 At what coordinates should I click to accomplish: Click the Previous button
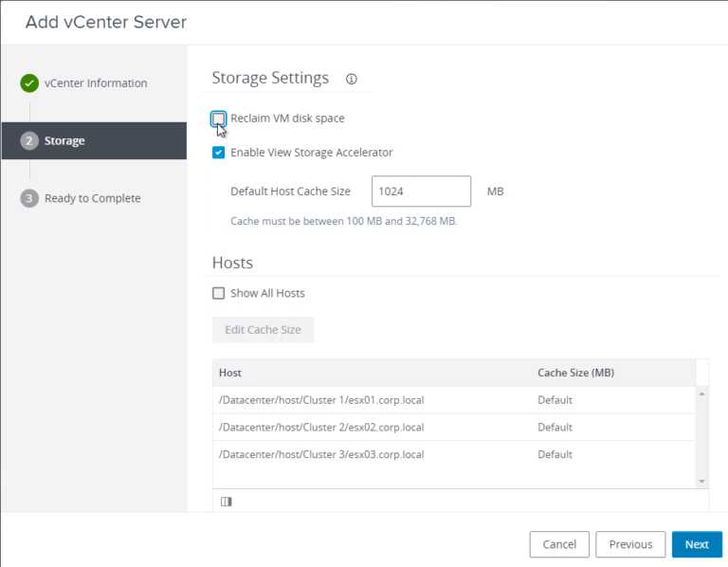click(630, 544)
